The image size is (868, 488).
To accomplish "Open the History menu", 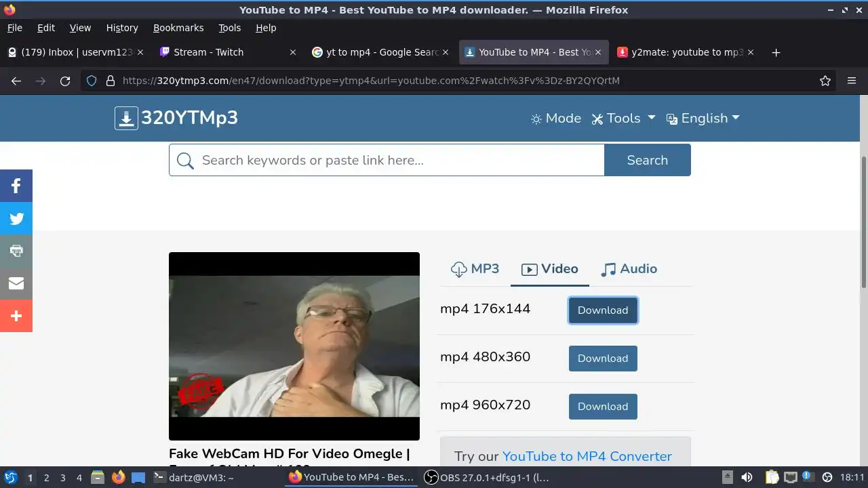I will point(122,28).
